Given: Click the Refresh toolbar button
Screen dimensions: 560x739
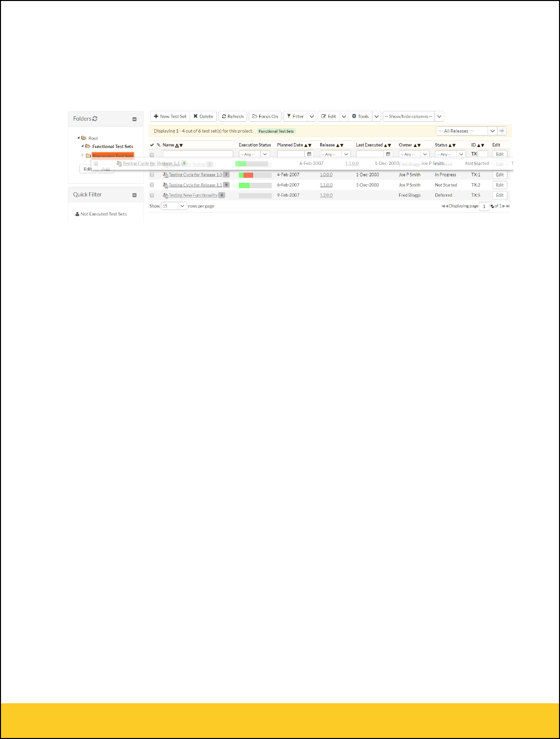Looking at the screenshot, I should [233, 116].
